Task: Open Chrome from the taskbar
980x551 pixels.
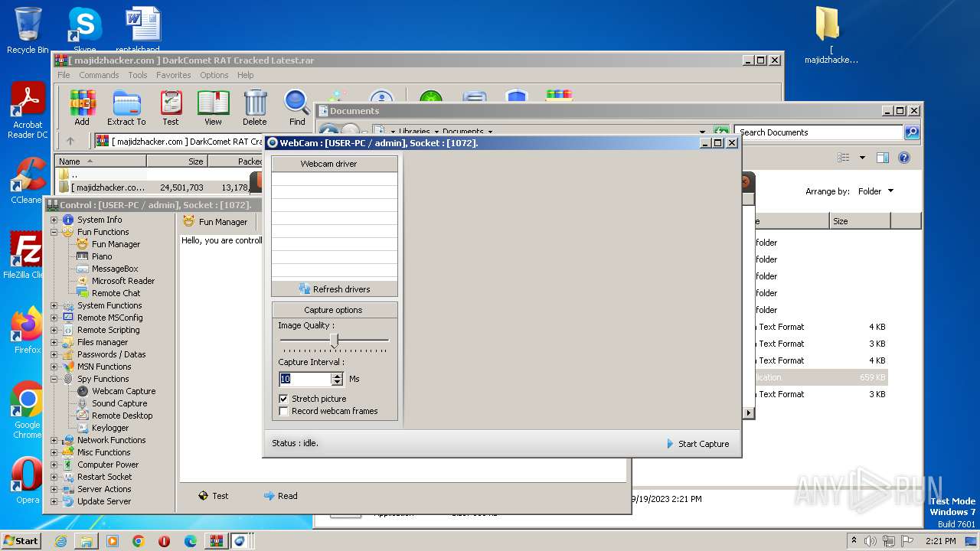Action: click(138, 541)
